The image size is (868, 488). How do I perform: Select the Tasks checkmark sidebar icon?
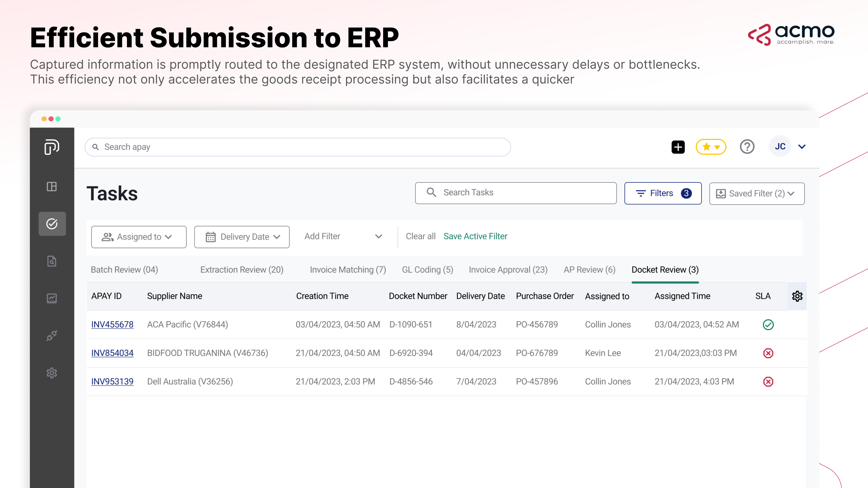[52, 224]
